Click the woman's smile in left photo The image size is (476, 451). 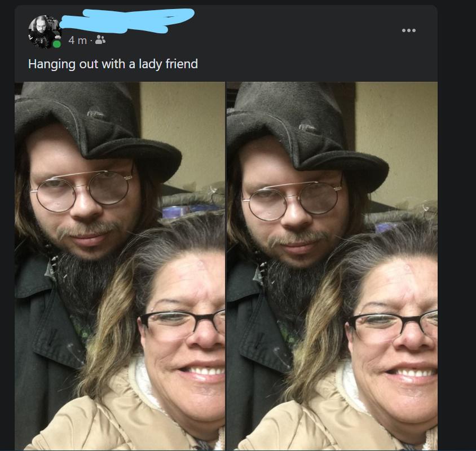click(x=201, y=372)
